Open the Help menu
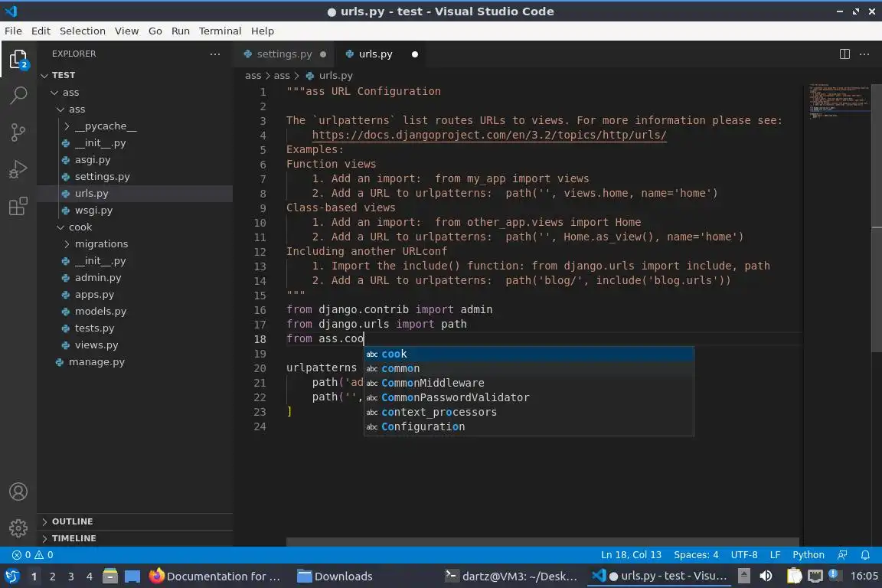Screen dimensions: 882x588 (262, 31)
